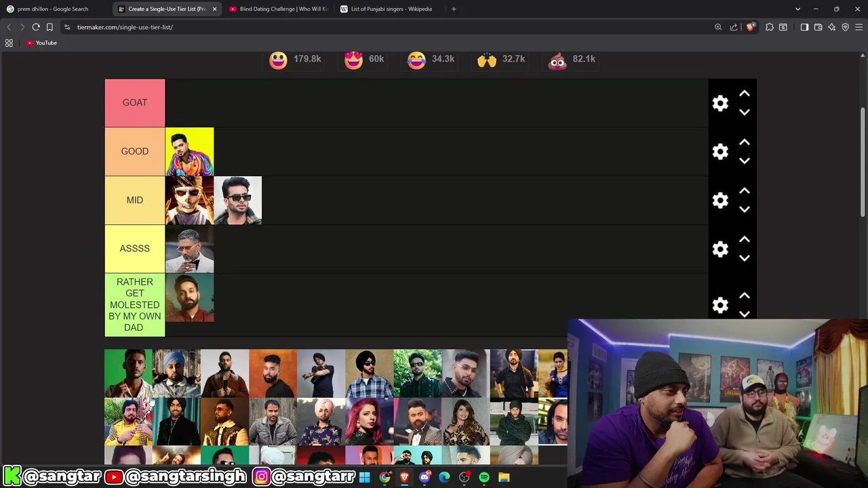The image size is (868, 488).
Task: Bookmark this page
Action: [50, 27]
